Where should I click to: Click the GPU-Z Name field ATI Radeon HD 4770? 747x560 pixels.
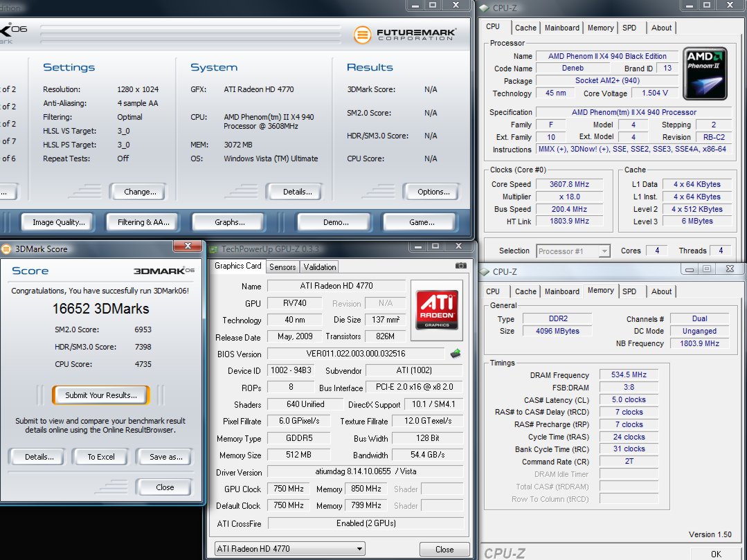coord(336,286)
